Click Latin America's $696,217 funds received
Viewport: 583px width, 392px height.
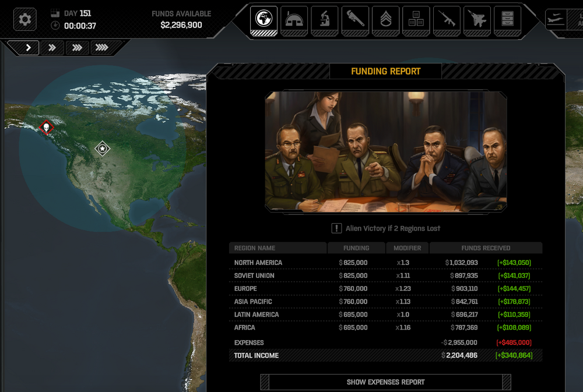pyautogui.click(x=465, y=315)
